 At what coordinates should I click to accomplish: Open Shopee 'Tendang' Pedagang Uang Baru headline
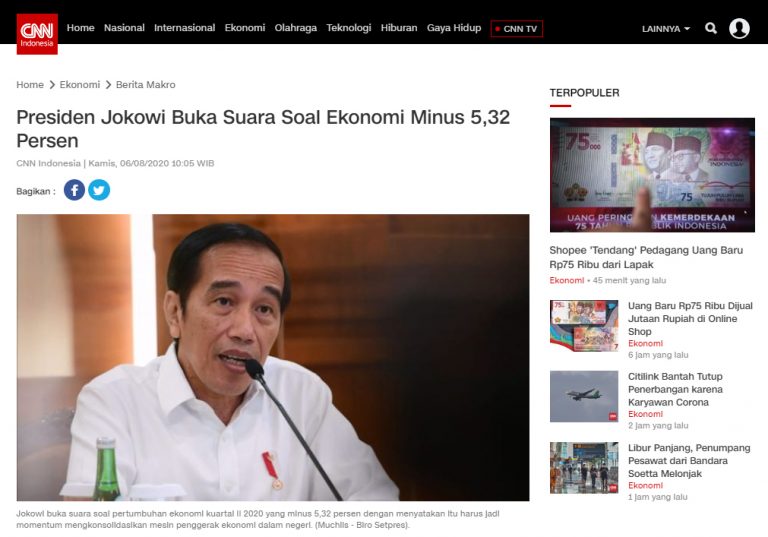pos(646,257)
